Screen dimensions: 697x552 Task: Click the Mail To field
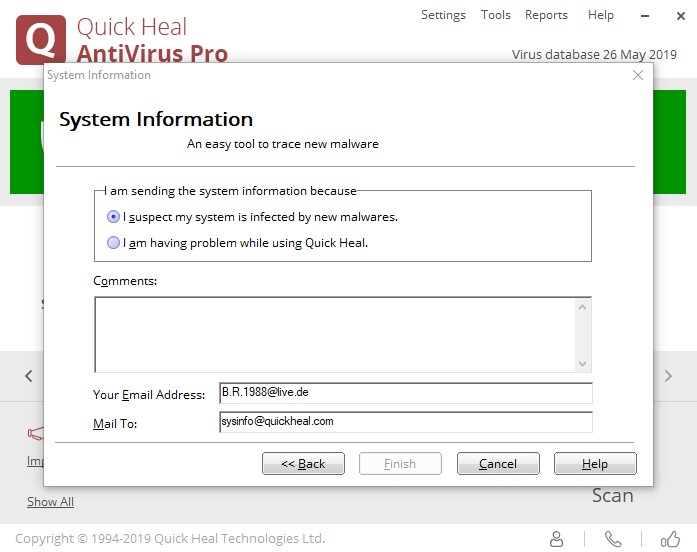pyautogui.click(x=405, y=422)
